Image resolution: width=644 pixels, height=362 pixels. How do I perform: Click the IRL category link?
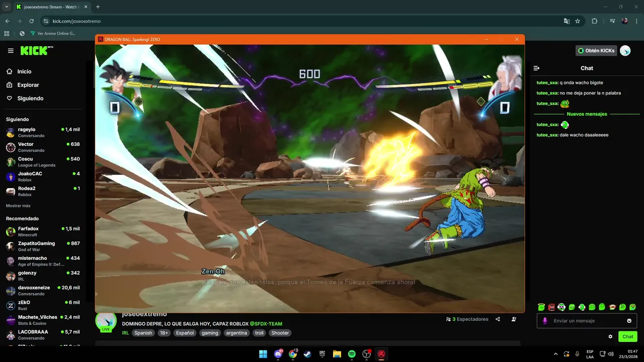pos(125,333)
